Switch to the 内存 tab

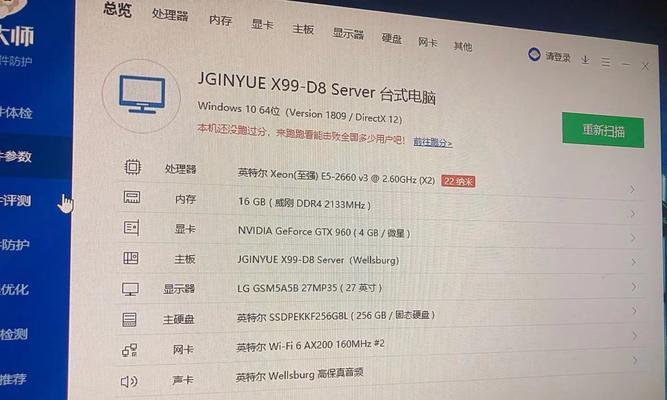point(220,20)
